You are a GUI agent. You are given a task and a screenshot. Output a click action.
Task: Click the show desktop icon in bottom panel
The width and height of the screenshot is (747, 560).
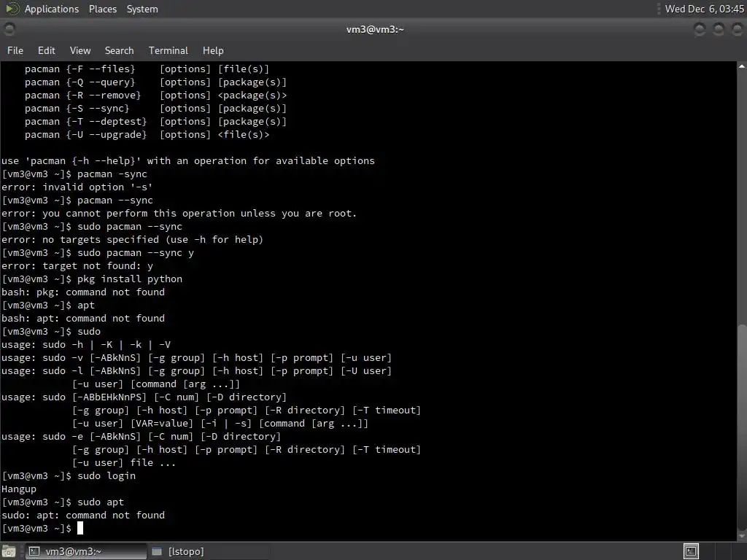pyautogui.click(x=9, y=551)
